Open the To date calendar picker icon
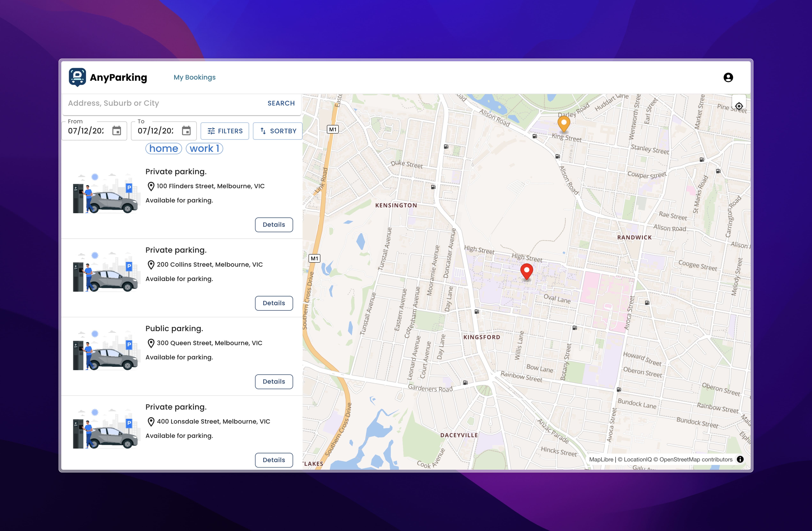The width and height of the screenshot is (812, 531). coord(186,131)
